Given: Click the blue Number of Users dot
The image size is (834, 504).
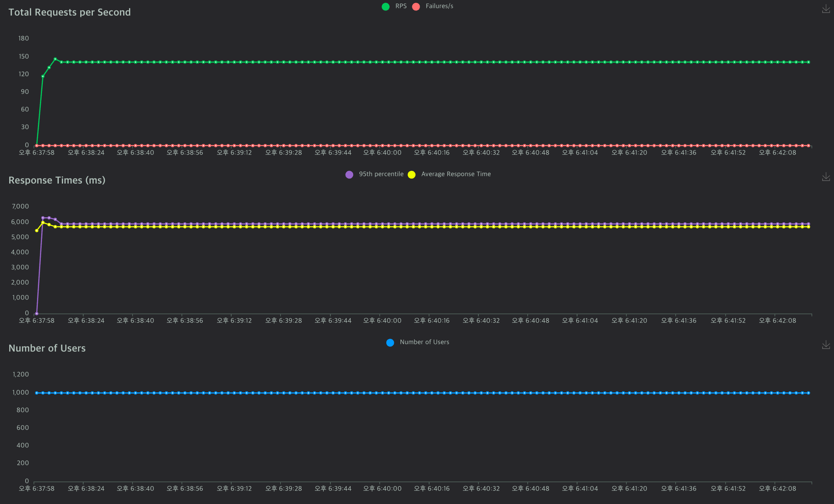Looking at the screenshot, I should coord(390,343).
